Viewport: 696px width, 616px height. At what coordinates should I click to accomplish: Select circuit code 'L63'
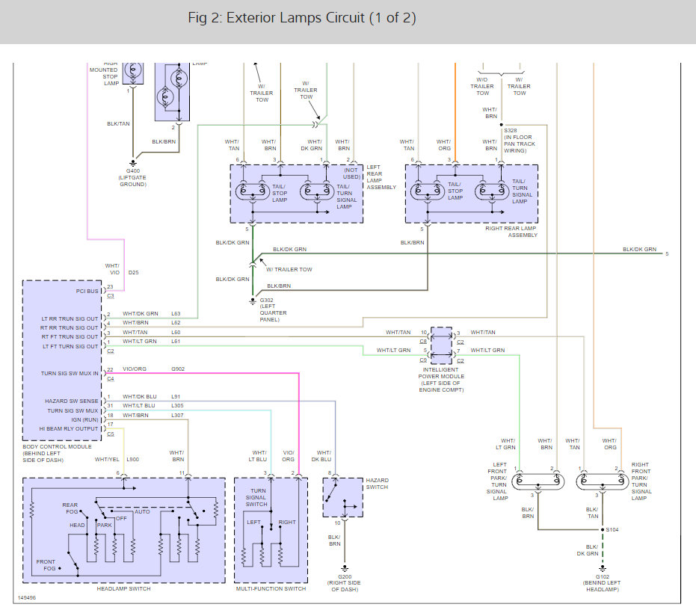point(176,313)
